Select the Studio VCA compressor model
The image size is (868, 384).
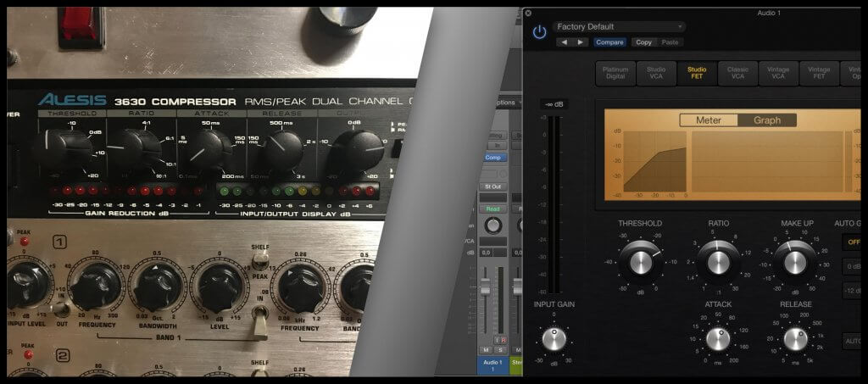[x=656, y=73]
